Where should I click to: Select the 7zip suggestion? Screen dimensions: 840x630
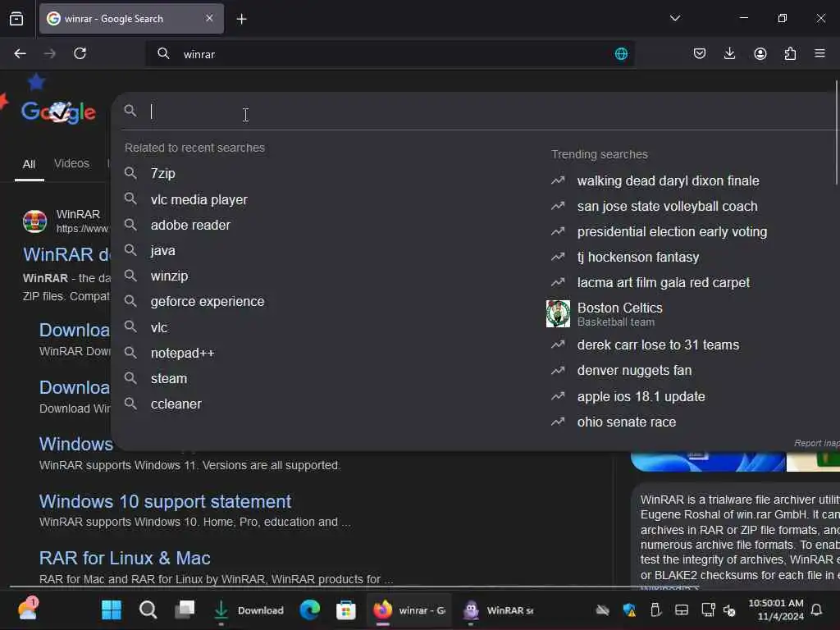point(163,174)
